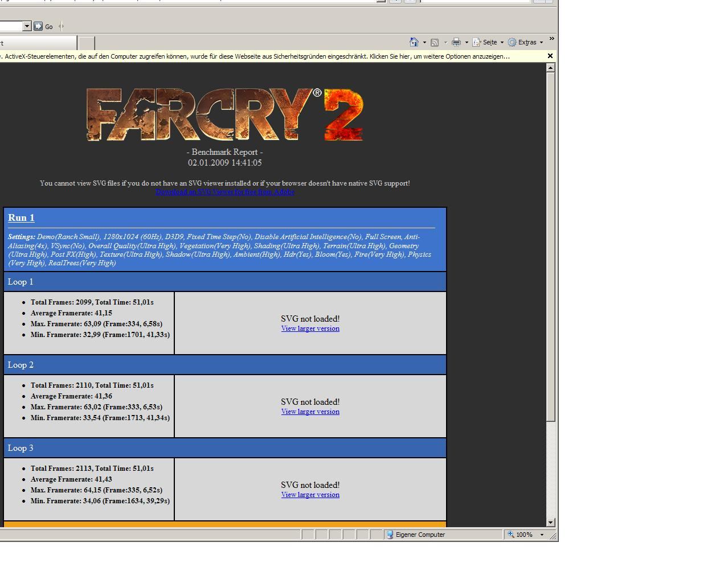Image resolution: width=728 pixels, height=567 pixels.
Task: Click the zoom magnifier icon in status bar
Action: click(x=511, y=535)
